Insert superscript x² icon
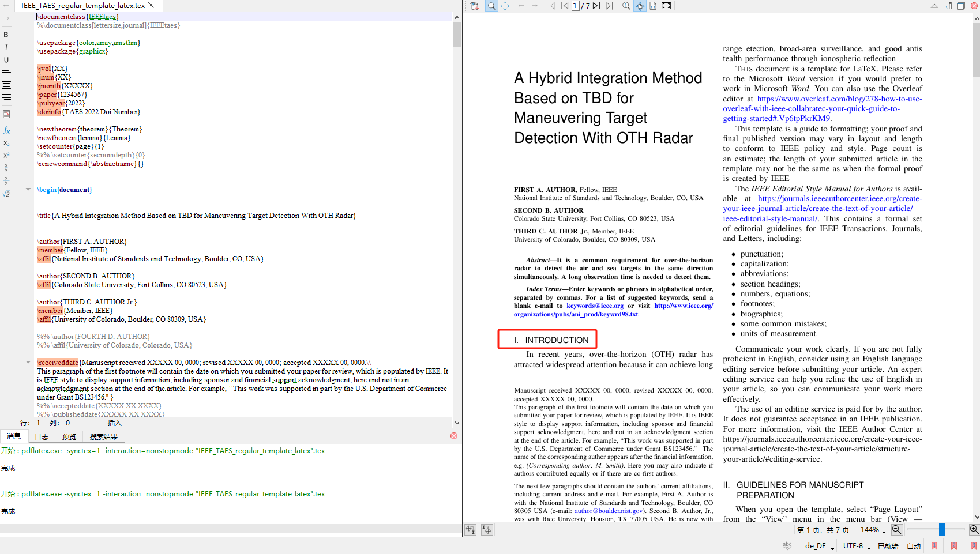The height and width of the screenshot is (554, 980). (x=6, y=155)
